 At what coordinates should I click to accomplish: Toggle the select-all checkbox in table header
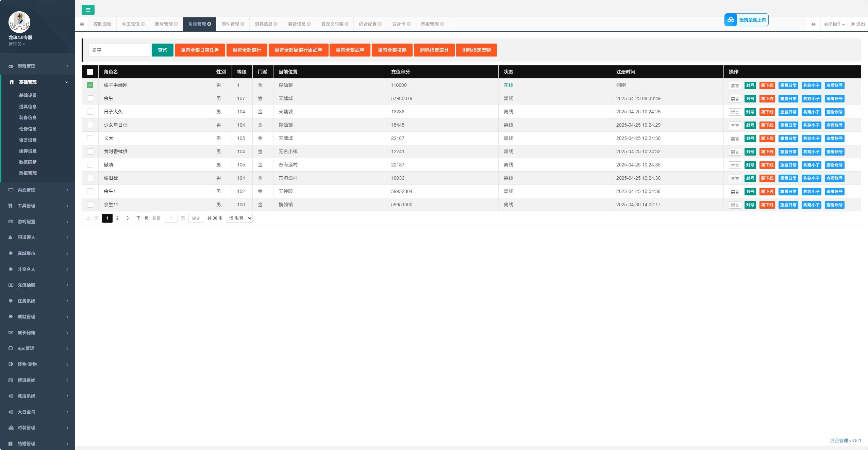point(90,72)
